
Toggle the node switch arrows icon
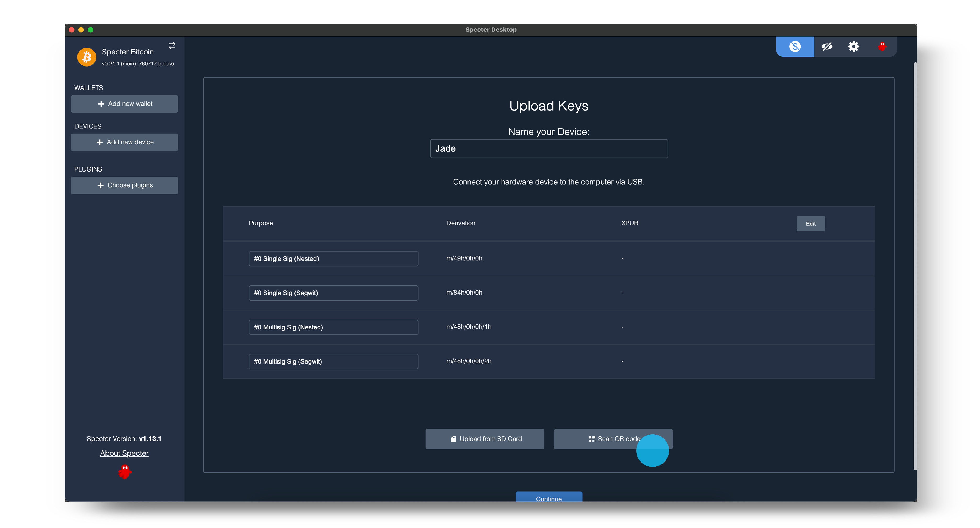(172, 46)
